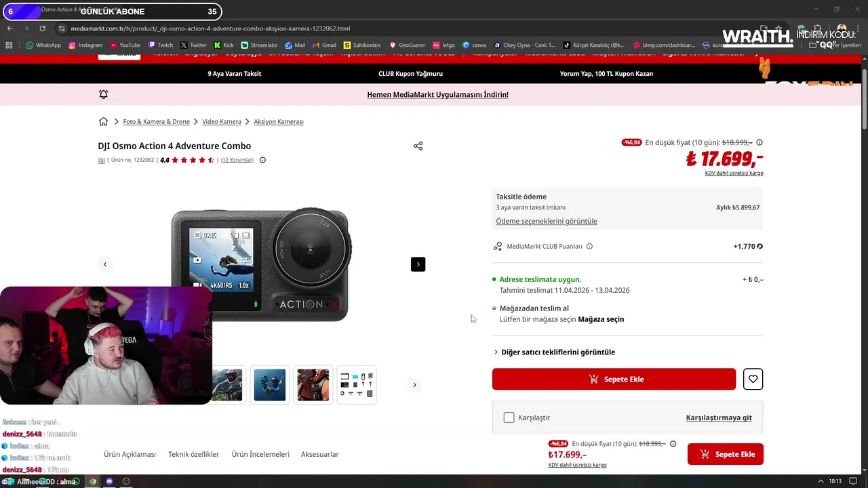Open 'KDV dahil ücretsiz kargo' under main price

pos(734,173)
